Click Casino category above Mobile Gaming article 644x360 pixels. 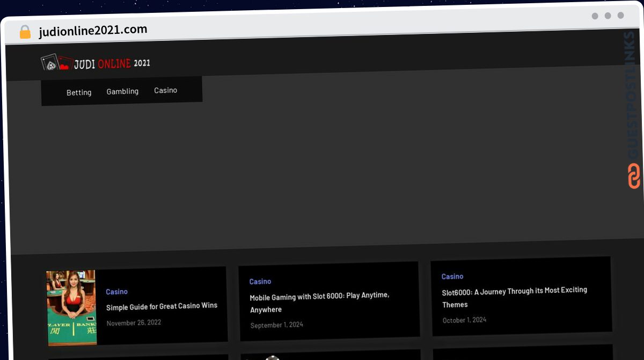click(x=260, y=282)
